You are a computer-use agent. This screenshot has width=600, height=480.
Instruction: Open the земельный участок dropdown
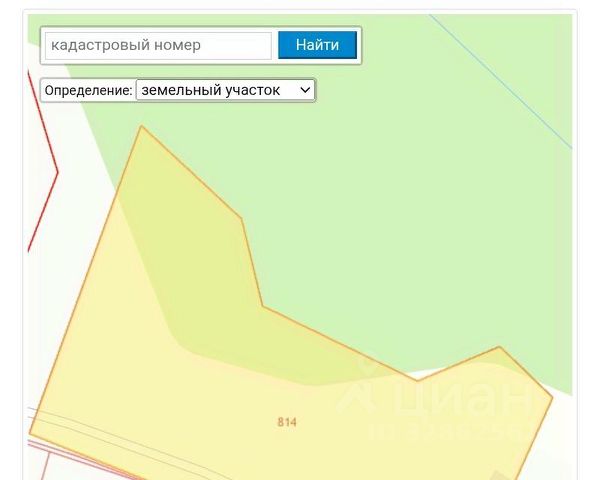[225, 90]
